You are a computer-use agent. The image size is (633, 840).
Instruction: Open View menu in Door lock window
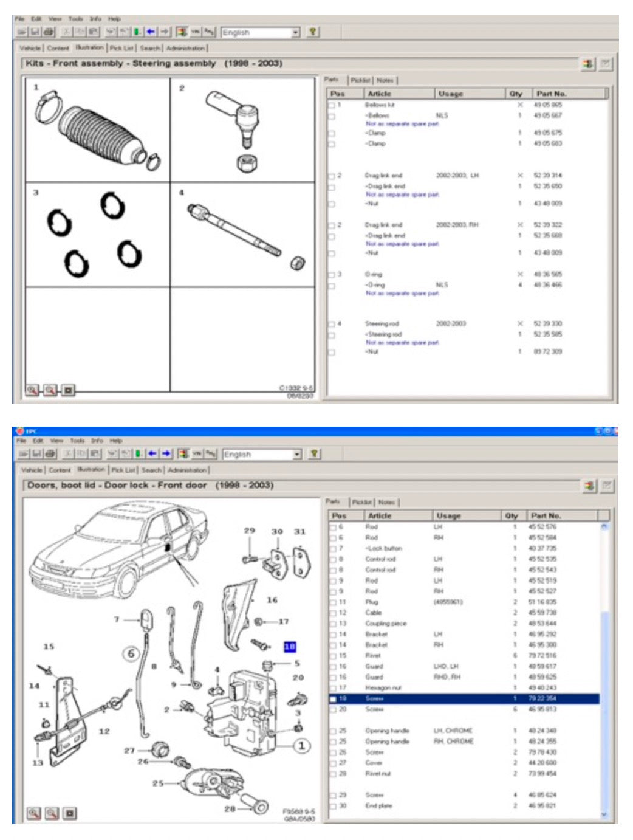(56, 441)
